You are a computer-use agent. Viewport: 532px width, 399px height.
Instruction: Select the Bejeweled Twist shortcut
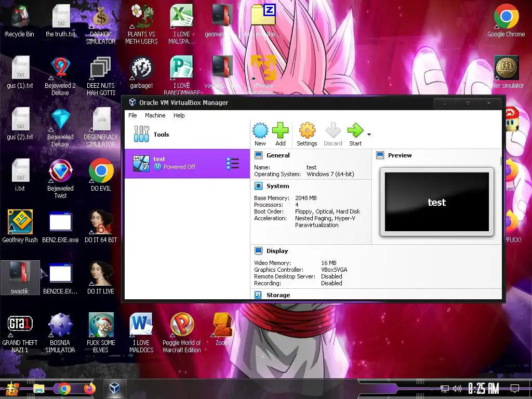click(60, 179)
